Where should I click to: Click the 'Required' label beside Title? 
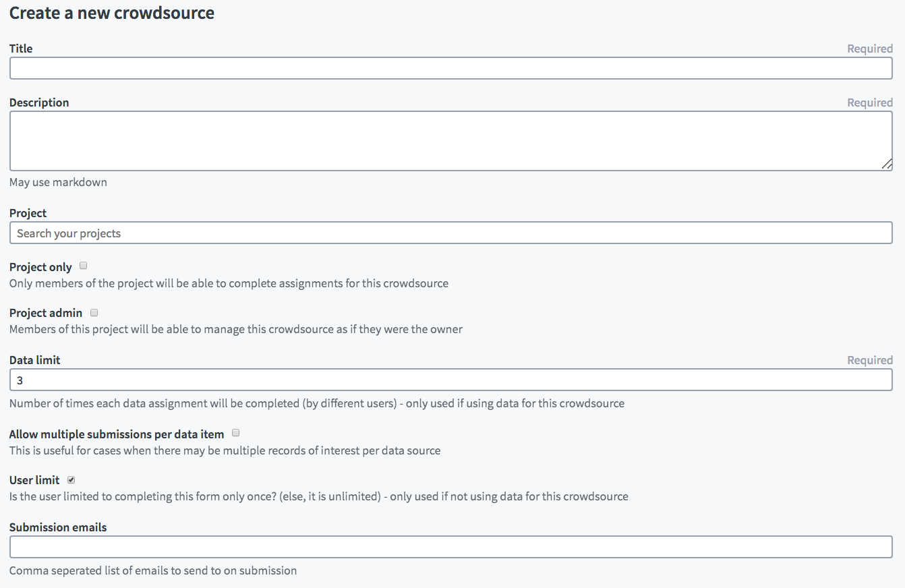pyautogui.click(x=870, y=49)
